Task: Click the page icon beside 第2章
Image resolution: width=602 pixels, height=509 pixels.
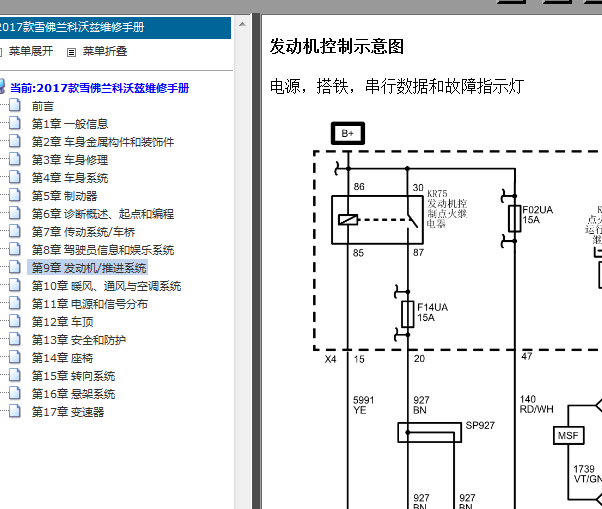Action: [x=15, y=141]
